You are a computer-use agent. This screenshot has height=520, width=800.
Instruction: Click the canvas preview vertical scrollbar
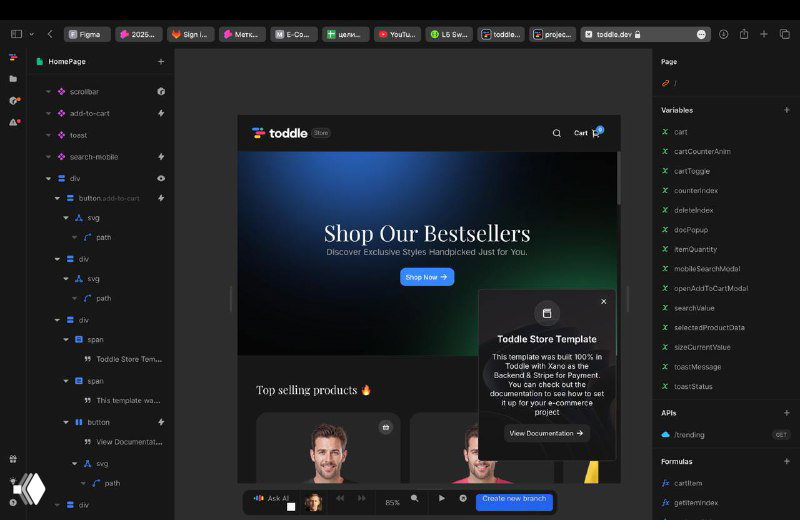point(618,179)
